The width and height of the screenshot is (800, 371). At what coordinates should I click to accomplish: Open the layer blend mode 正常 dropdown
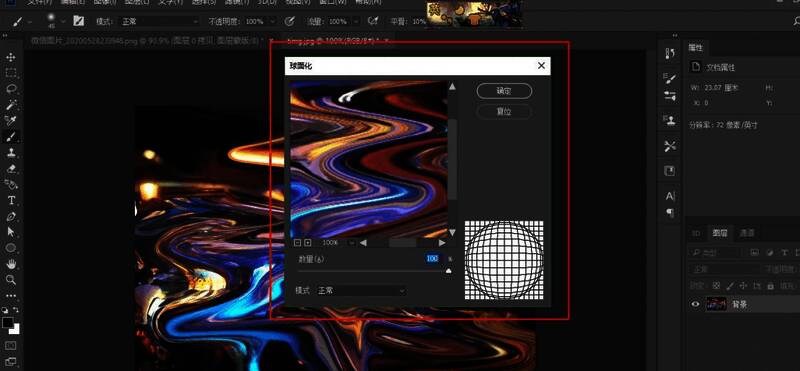[x=723, y=269]
